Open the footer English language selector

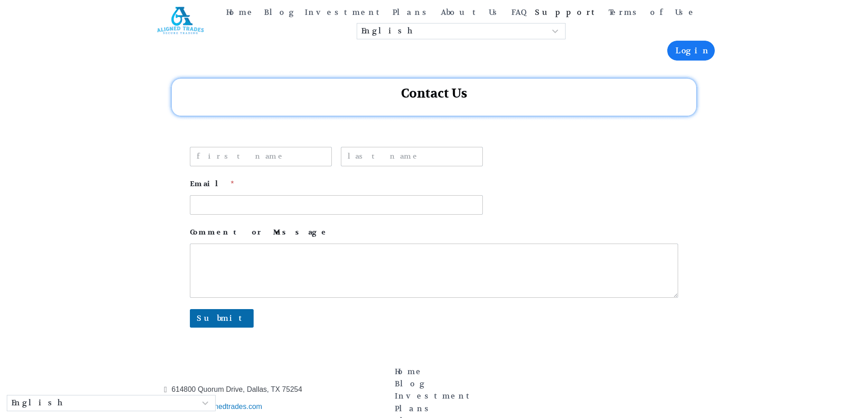[x=111, y=403]
